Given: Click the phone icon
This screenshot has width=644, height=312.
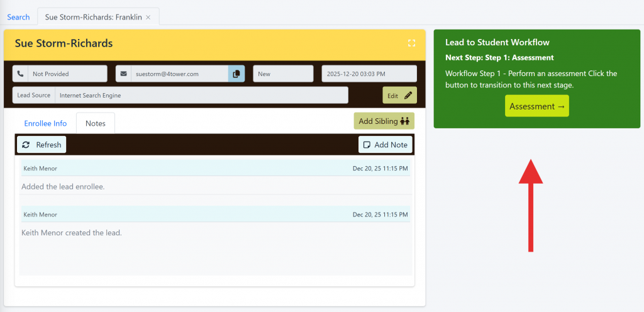Looking at the screenshot, I should click(20, 74).
